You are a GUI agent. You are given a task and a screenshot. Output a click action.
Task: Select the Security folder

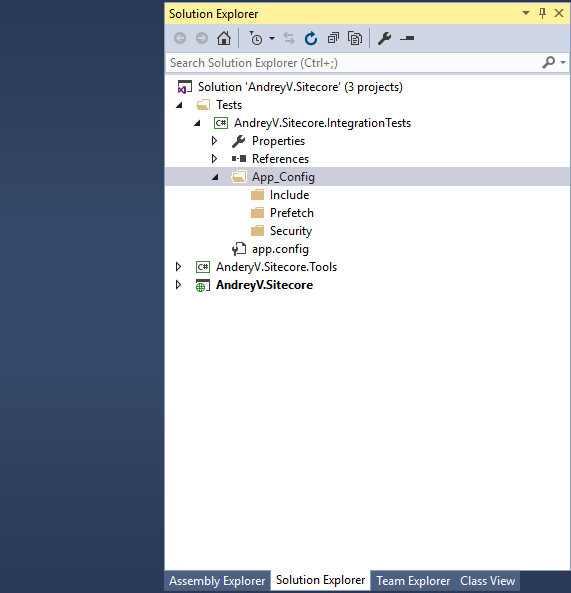291,231
